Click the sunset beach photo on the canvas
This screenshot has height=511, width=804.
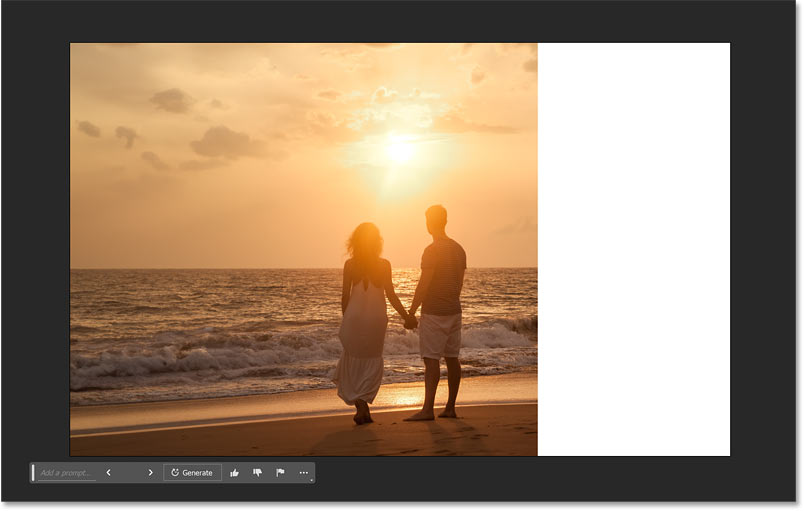(304, 250)
